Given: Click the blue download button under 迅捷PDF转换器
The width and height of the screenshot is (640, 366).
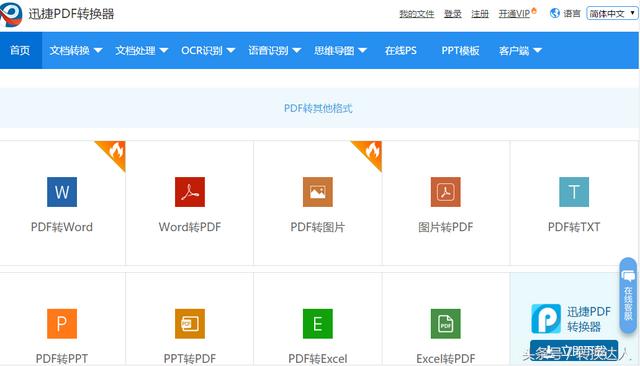Looking at the screenshot, I should (x=574, y=351).
